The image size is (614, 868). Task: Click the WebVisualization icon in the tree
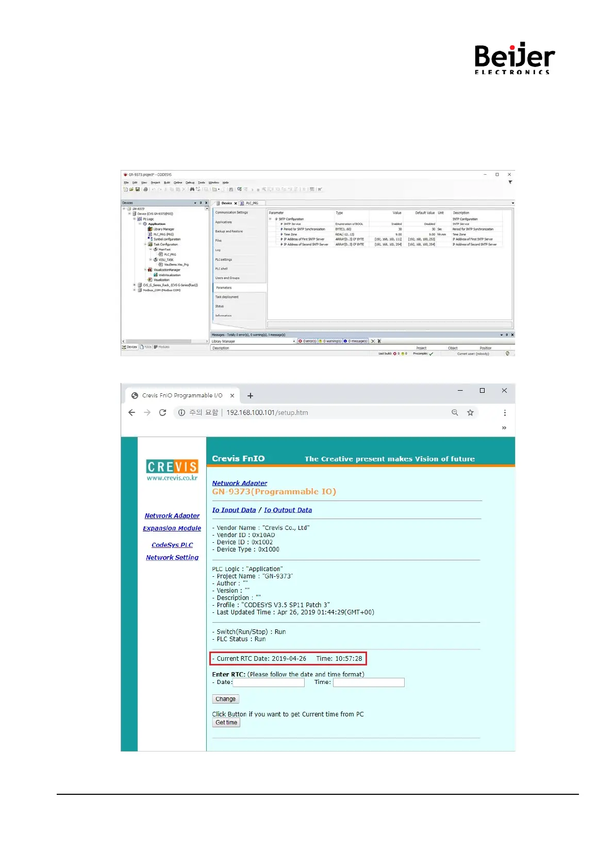click(x=155, y=275)
